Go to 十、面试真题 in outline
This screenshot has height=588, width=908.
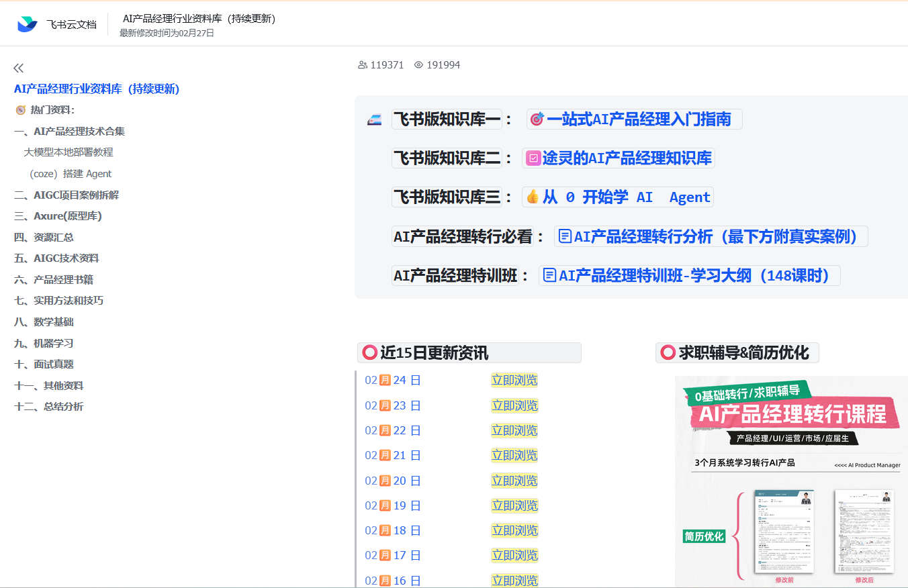(44, 364)
